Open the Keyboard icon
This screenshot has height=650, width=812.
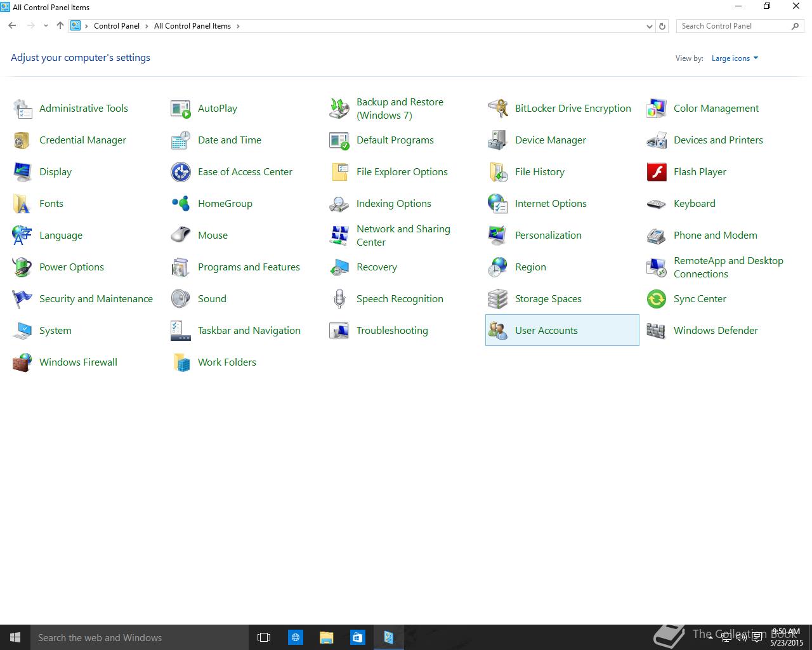tap(657, 204)
